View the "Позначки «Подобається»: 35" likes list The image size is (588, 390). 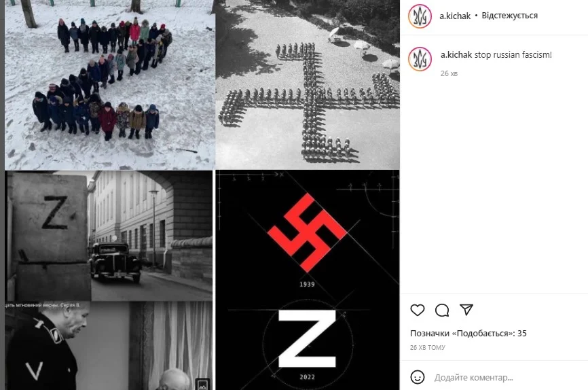(468, 334)
